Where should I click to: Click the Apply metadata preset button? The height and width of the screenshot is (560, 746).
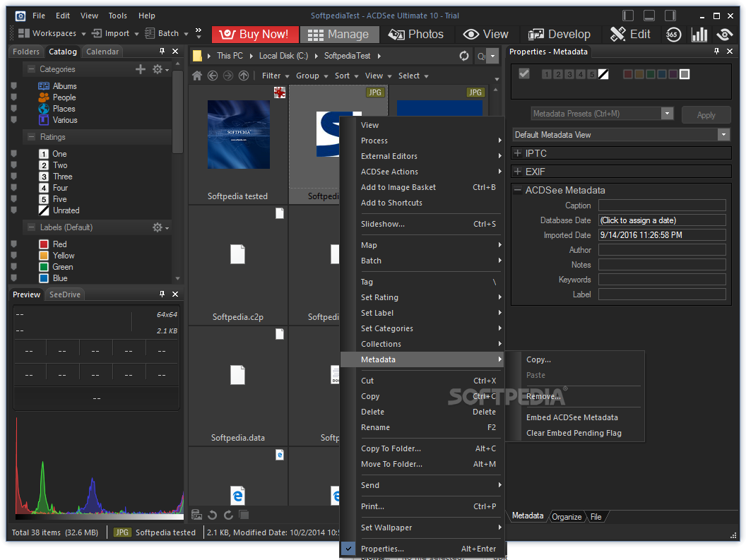tap(706, 114)
